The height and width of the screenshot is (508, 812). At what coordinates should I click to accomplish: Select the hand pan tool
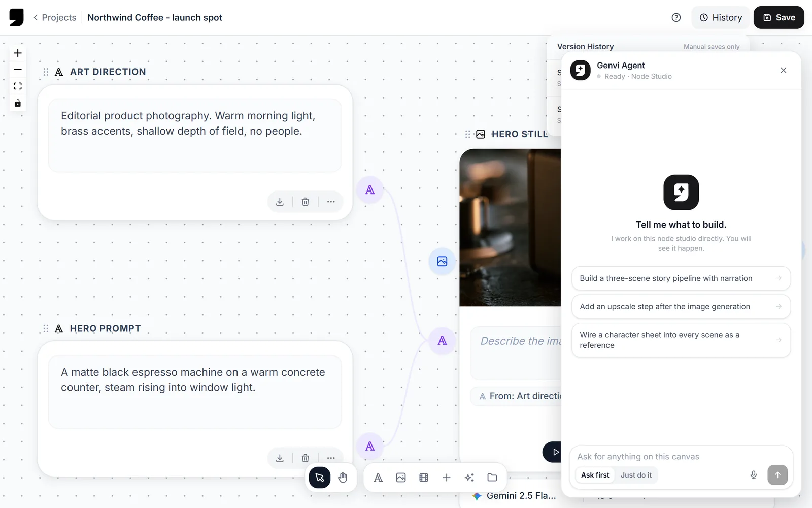[343, 478]
